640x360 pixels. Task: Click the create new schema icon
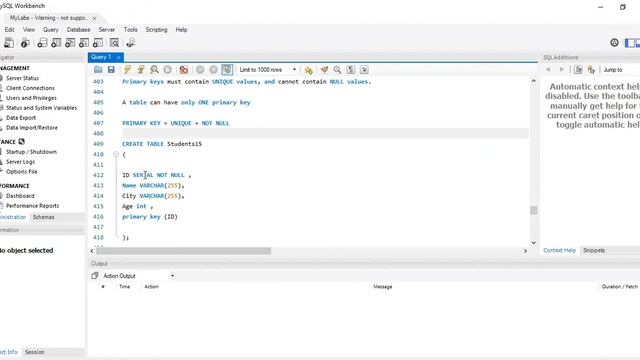42,43
